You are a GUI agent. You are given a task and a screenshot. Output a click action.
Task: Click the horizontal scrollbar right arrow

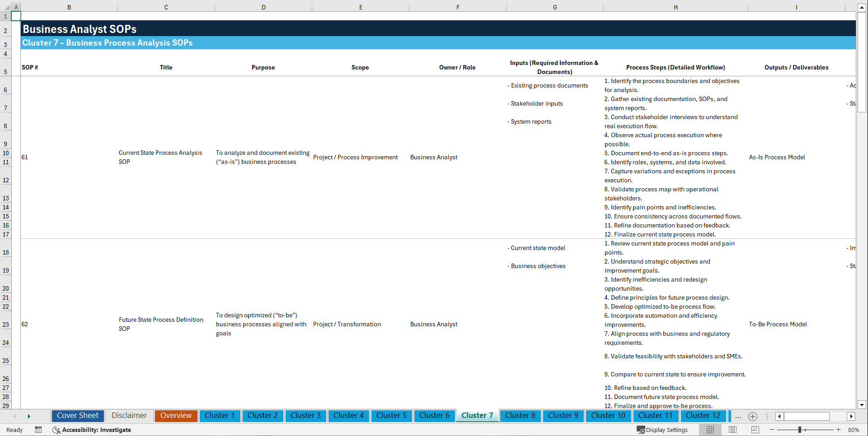(851, 416)
